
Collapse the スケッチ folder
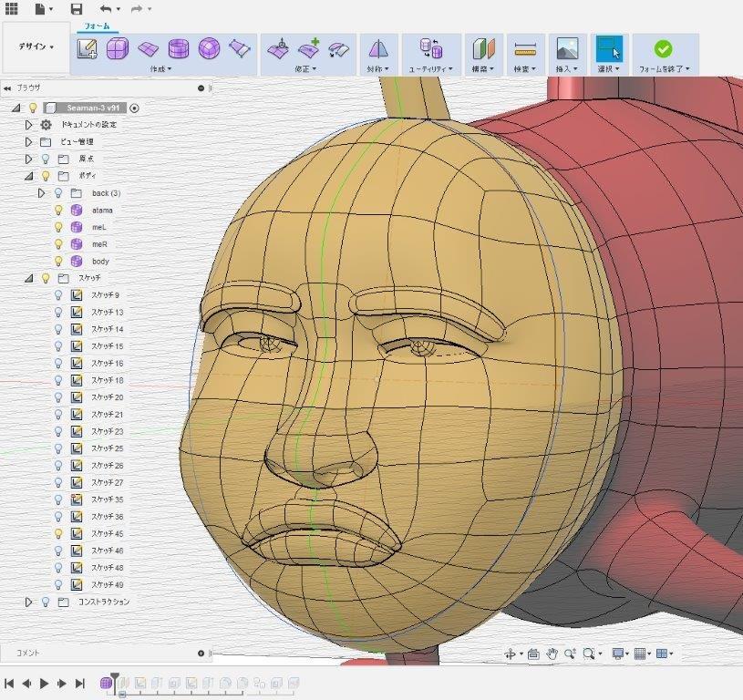pyautogui.click(x=29, y=279)
